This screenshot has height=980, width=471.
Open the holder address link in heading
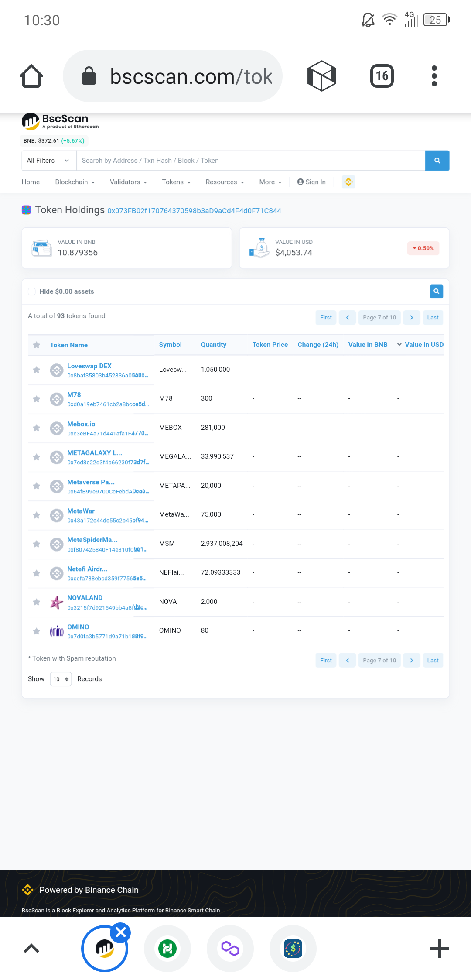click(194, 211)
